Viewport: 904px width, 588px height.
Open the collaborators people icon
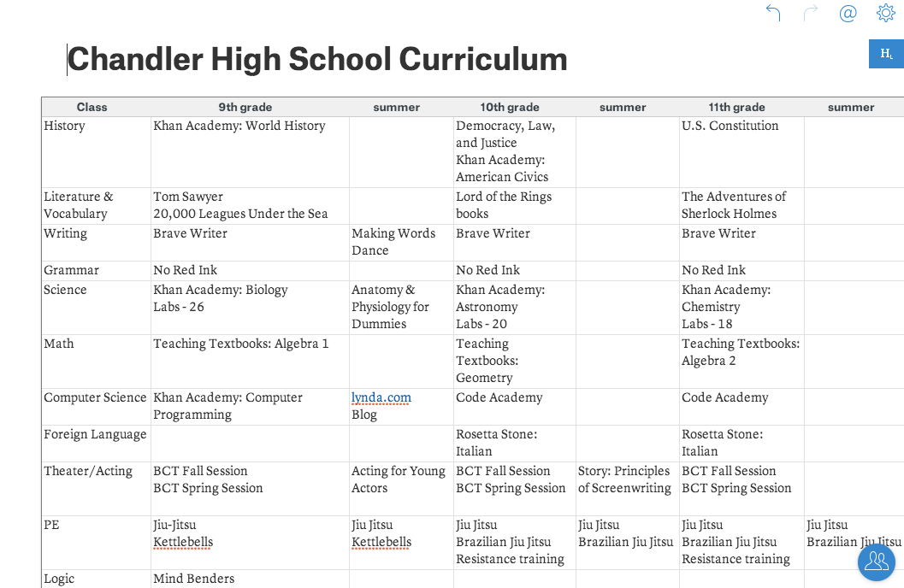877,562
